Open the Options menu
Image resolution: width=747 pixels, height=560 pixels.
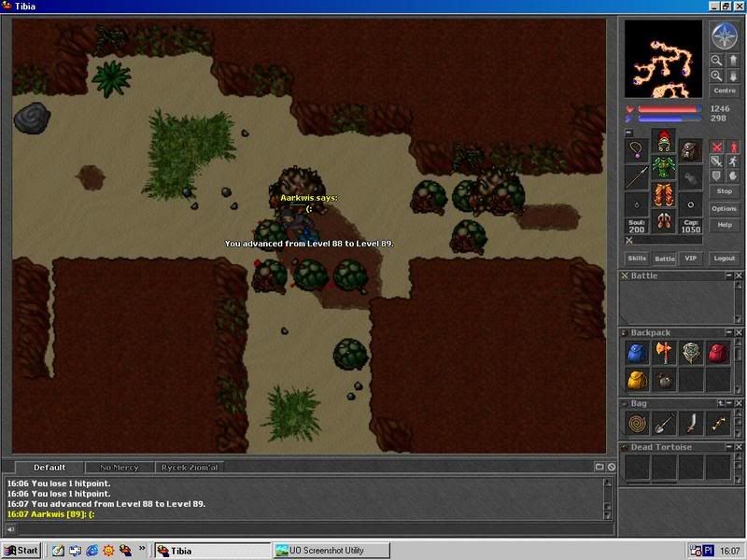(x=725, y=208)
